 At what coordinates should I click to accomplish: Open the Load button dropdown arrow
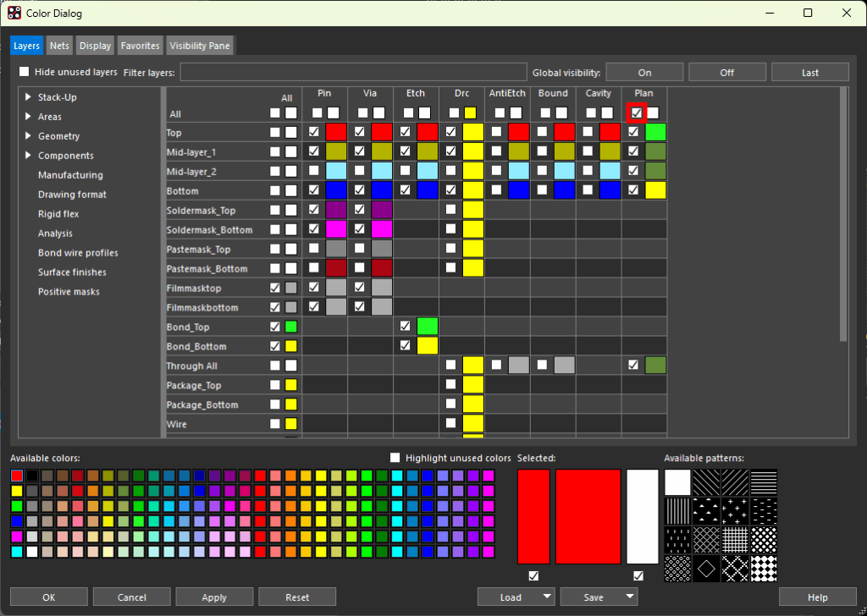click(546, 597)
